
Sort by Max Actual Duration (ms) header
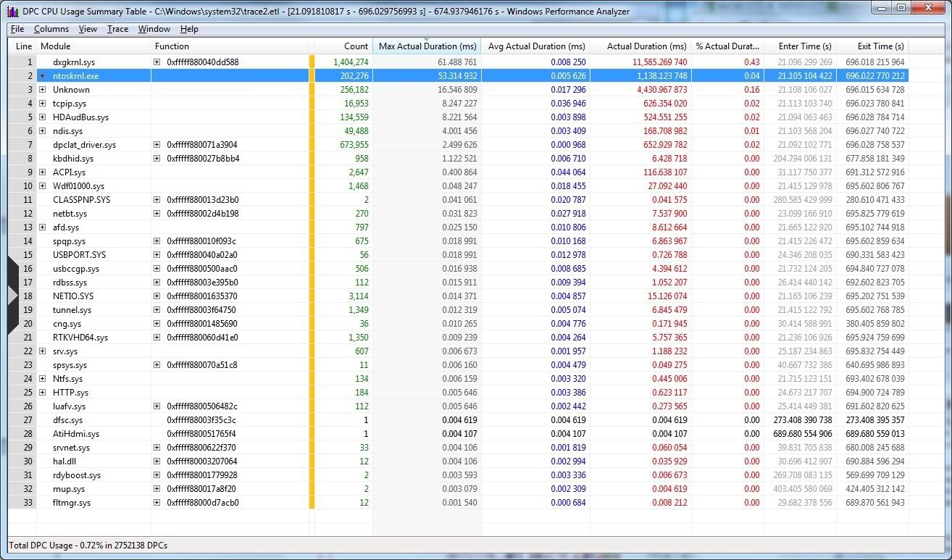(427, 46)
